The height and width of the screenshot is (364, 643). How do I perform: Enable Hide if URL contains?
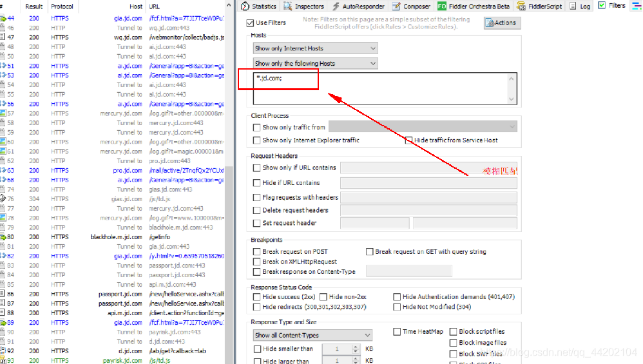256,183
